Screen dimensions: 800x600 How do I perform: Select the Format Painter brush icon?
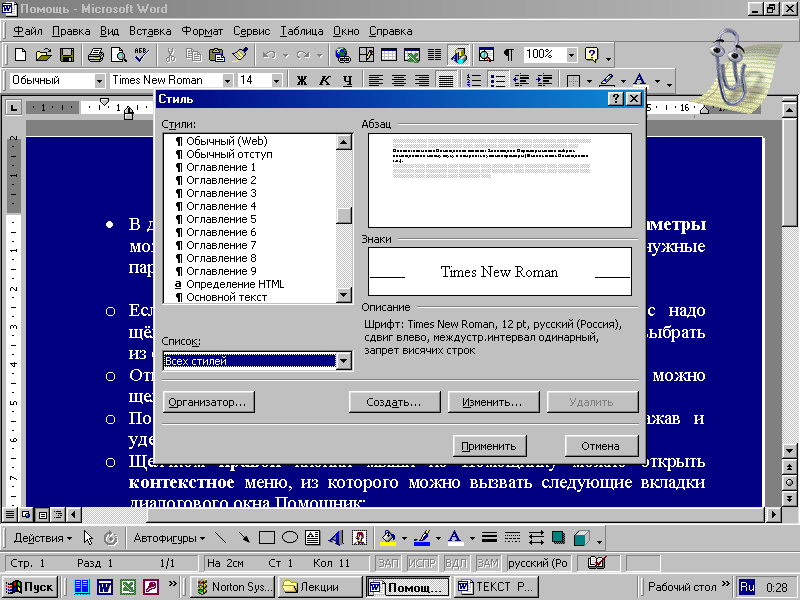[x=240, y=55]
